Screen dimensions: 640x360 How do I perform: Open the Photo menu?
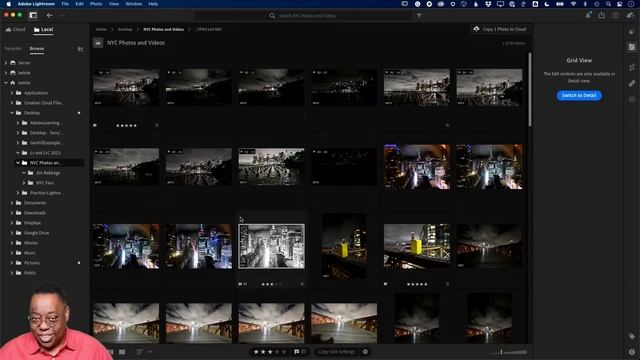click(x=96, y=4)
